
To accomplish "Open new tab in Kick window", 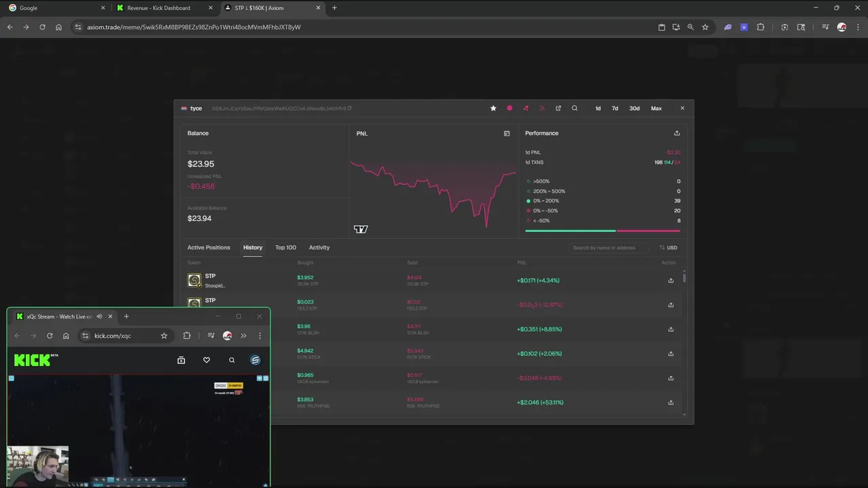I will (x=126, y=317).
